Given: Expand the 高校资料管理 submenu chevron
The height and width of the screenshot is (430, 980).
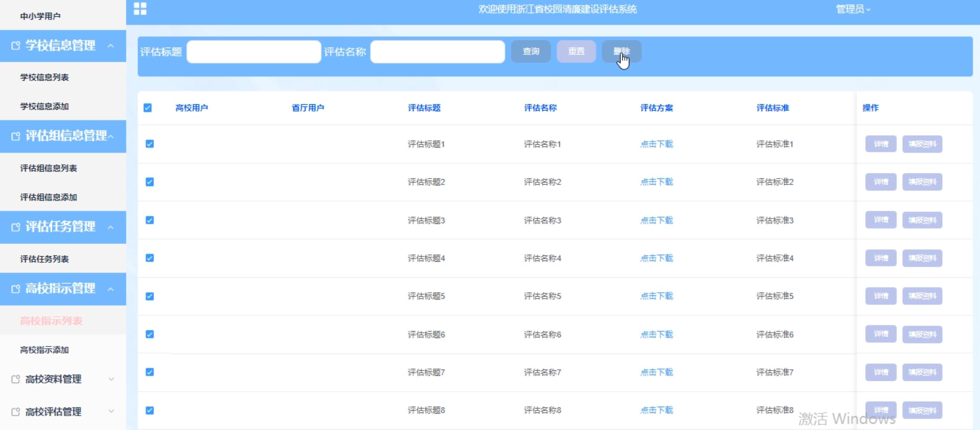Looking at the screenshot, I should pyautogui.click(x=111, y=379).
